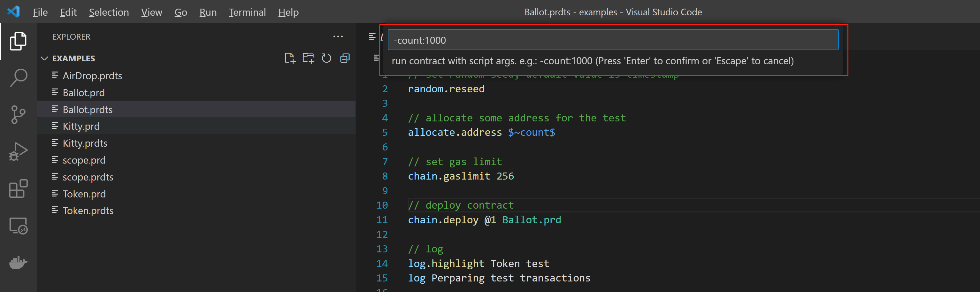The height and width of the screenshot is (292, 980).
Task: Click the '// set gas limit' comment
Action: [455, 161]
